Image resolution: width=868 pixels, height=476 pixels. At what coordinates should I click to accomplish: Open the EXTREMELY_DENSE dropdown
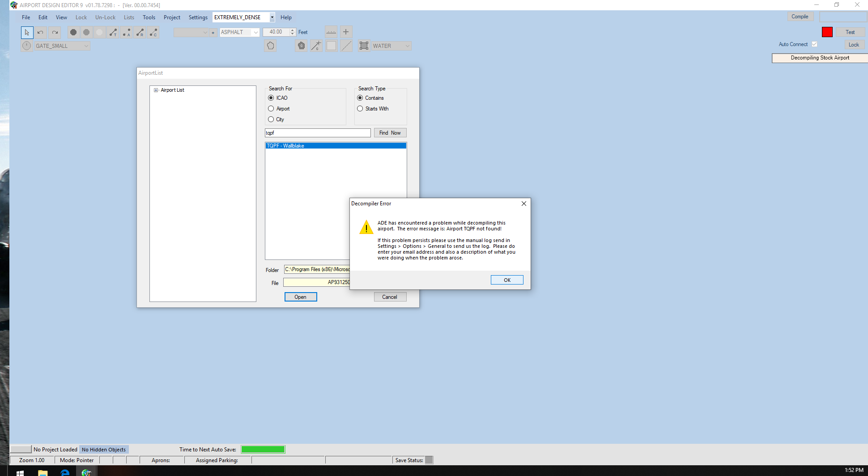click(272, 17)
